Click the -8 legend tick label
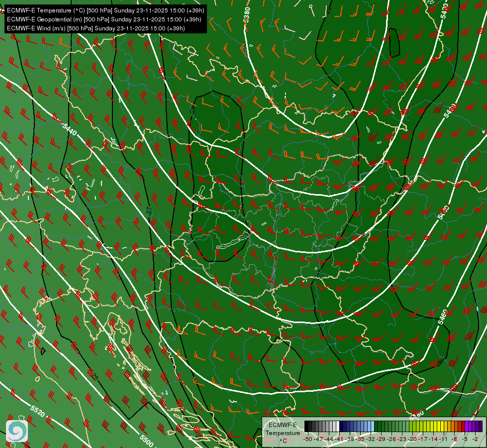Screen dimensions: 487x448 coord(455,439)
